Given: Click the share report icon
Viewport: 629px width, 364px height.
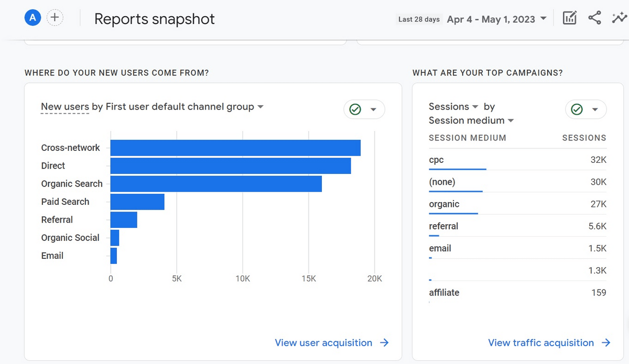Looking at the screenshot, I should tap(594, 18).
